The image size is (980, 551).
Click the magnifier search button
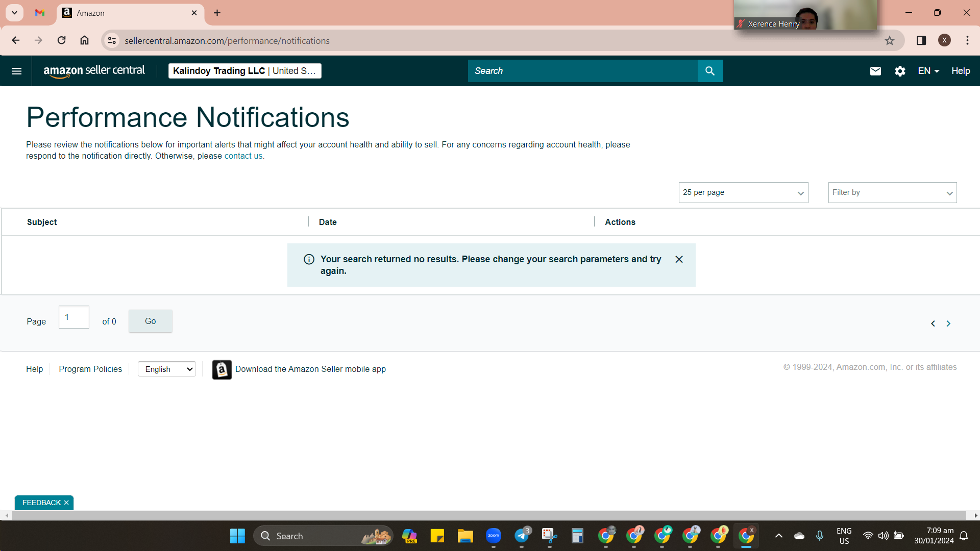[x=710, y=71]
